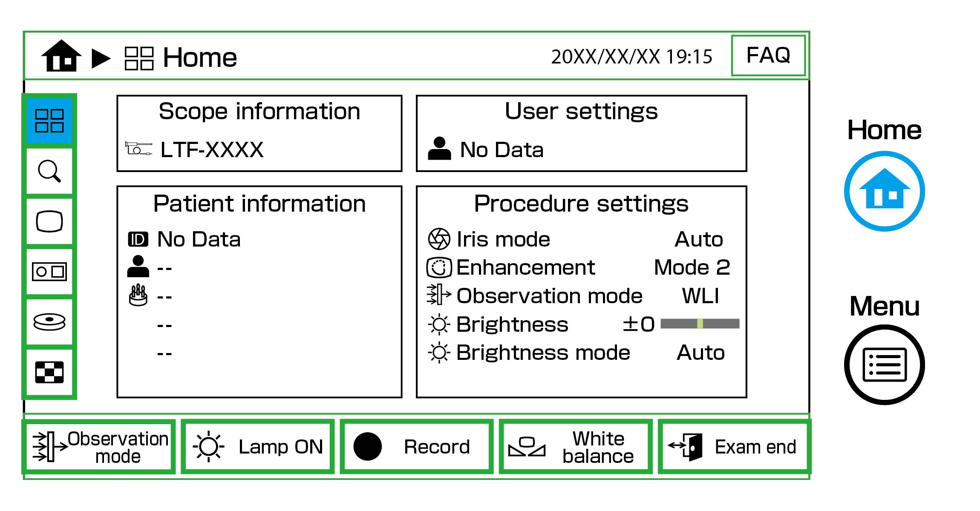Screen dimensions: 980x511
Task: Open the User settings panel
Action: click(x=581, y=133)
